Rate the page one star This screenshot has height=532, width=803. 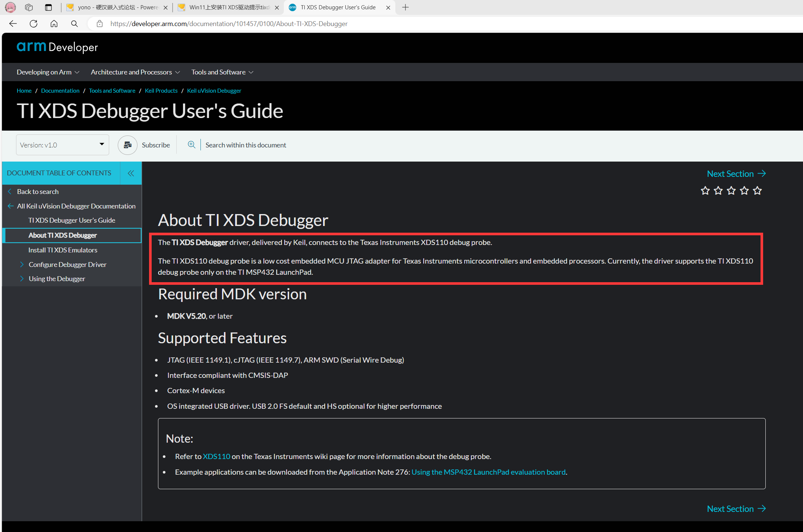tap(705, 191)
